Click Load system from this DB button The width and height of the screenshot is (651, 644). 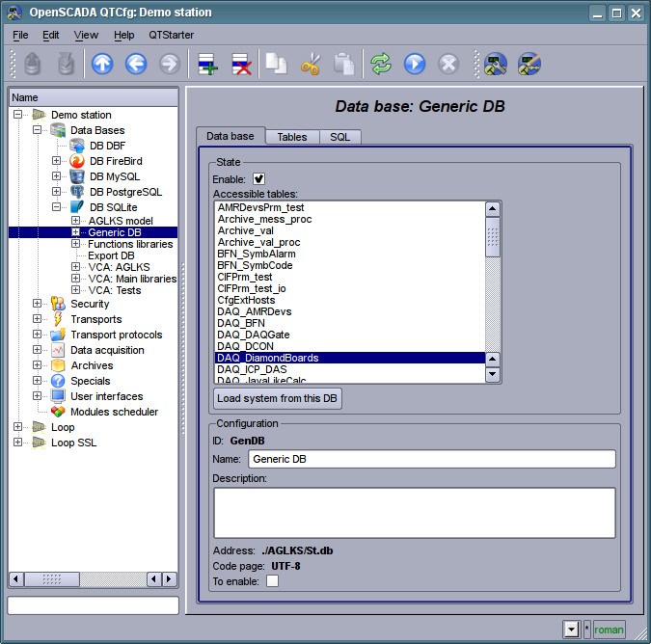278,398
